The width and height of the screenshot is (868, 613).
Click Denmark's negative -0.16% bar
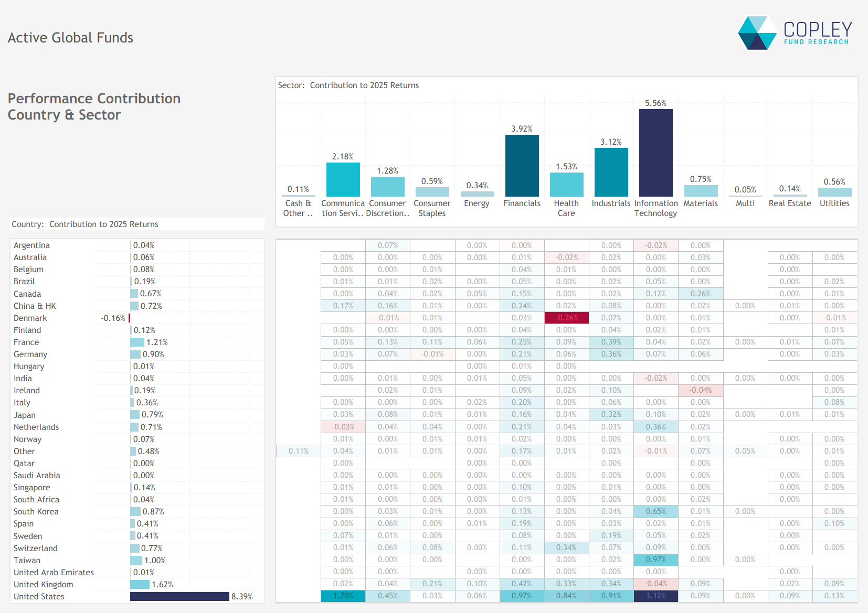pos(129,318)
